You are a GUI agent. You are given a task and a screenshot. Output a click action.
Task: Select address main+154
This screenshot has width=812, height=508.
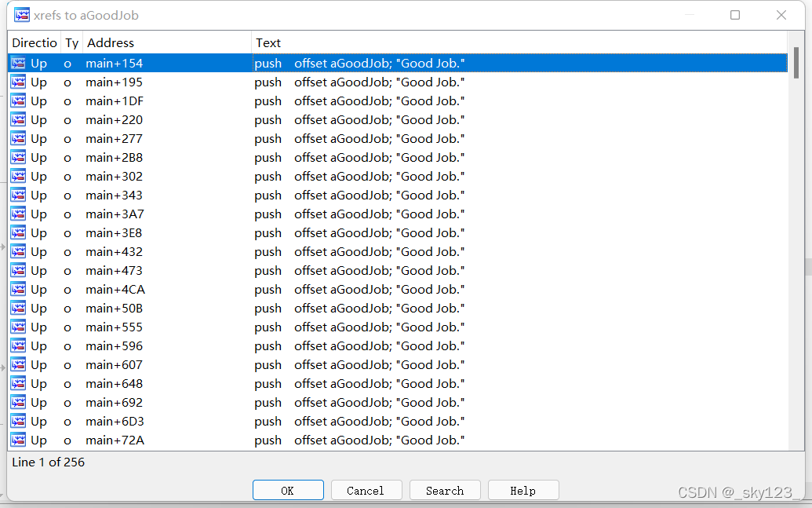pos(114,64)
